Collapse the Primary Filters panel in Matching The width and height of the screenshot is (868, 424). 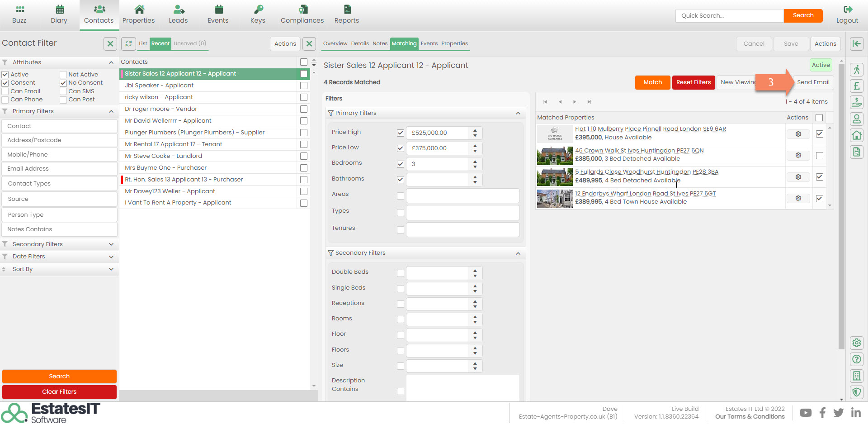click(518, 113)
